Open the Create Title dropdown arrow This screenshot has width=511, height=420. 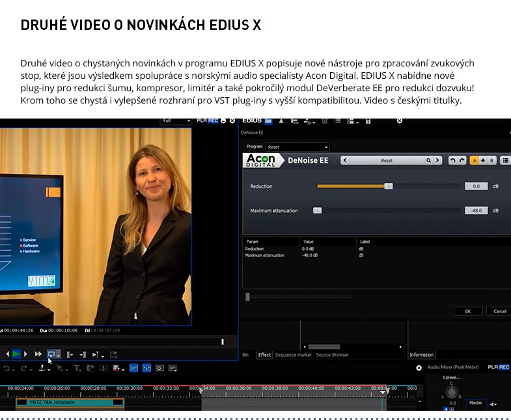point(81,370)
